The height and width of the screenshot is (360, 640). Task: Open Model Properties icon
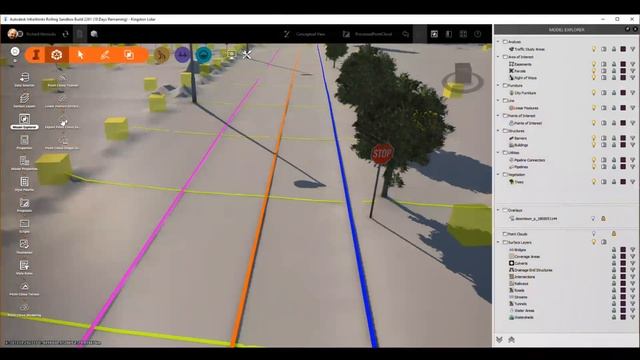point(24,162)
